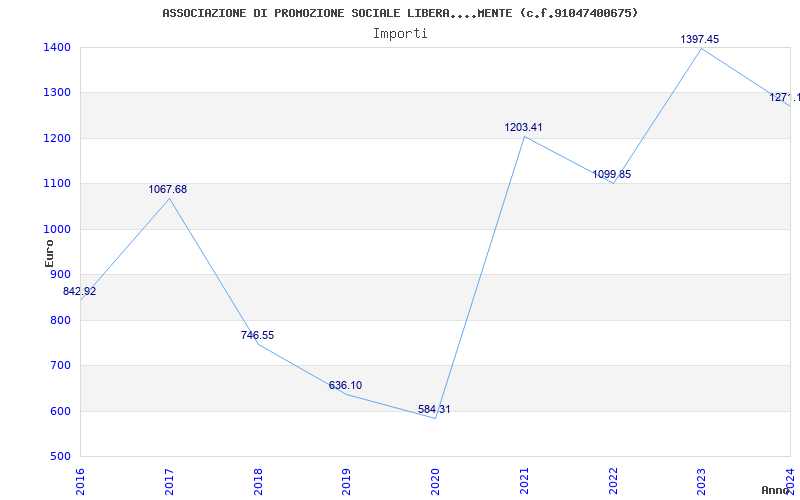800x500 pixels.
Task: Click the 1099.85 data label
Action: [x=612, y=175]
